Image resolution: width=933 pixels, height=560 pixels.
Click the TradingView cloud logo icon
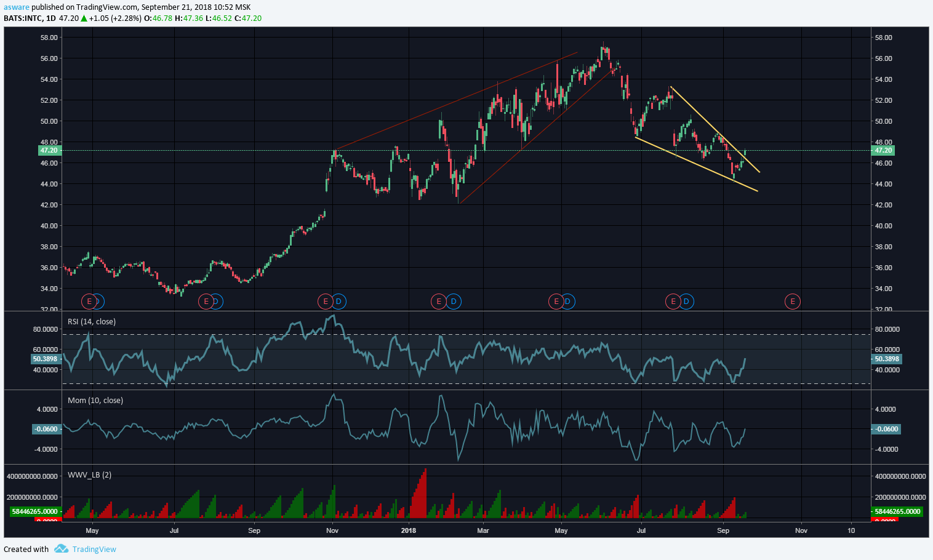coord(61,549)
